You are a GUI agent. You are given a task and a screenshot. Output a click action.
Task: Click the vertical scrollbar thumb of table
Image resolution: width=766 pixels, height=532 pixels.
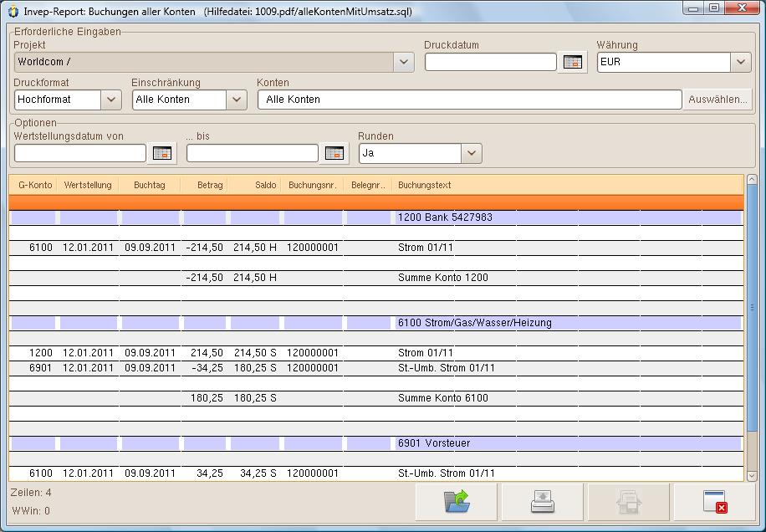point(752,308)
